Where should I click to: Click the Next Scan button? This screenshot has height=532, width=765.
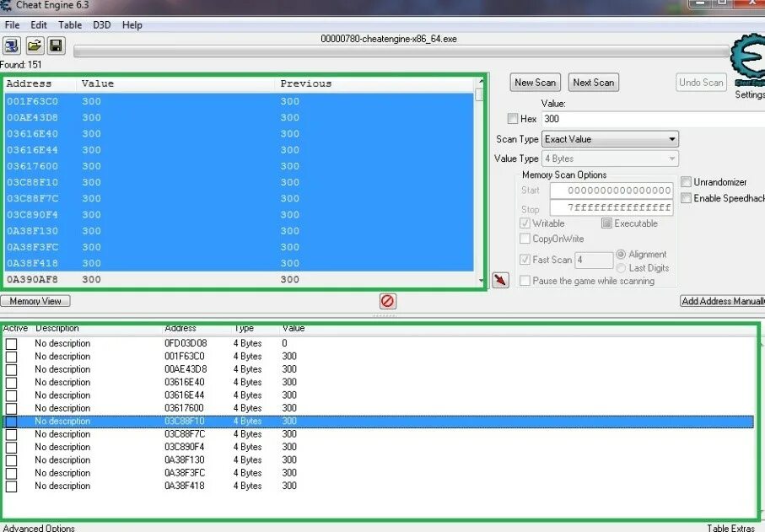point(593,83)
